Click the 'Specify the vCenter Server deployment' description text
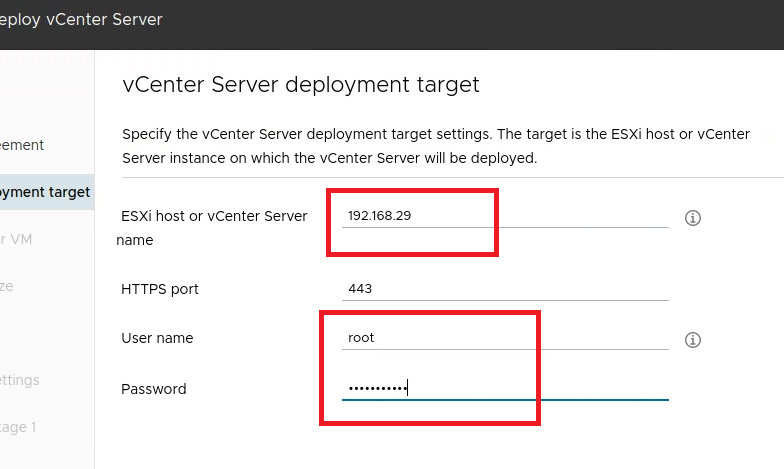Image resolution: width=784 pixels, height=469 pixels. coord(436,146)
